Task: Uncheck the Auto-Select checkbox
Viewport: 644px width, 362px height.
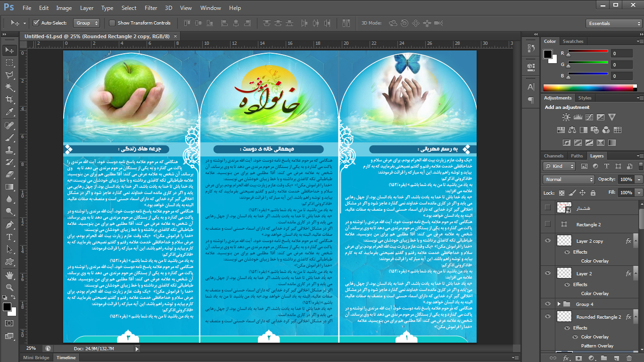Action: [36, 23]
